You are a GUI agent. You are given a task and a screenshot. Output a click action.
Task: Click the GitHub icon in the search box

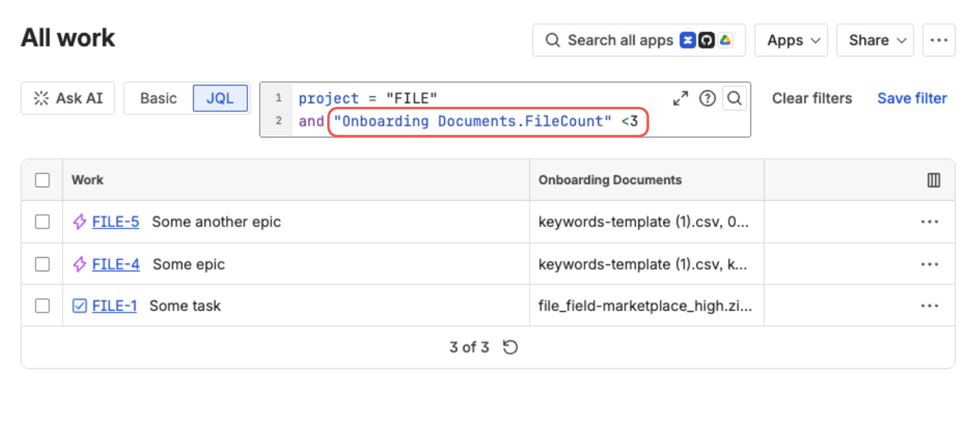coord(707,40)
